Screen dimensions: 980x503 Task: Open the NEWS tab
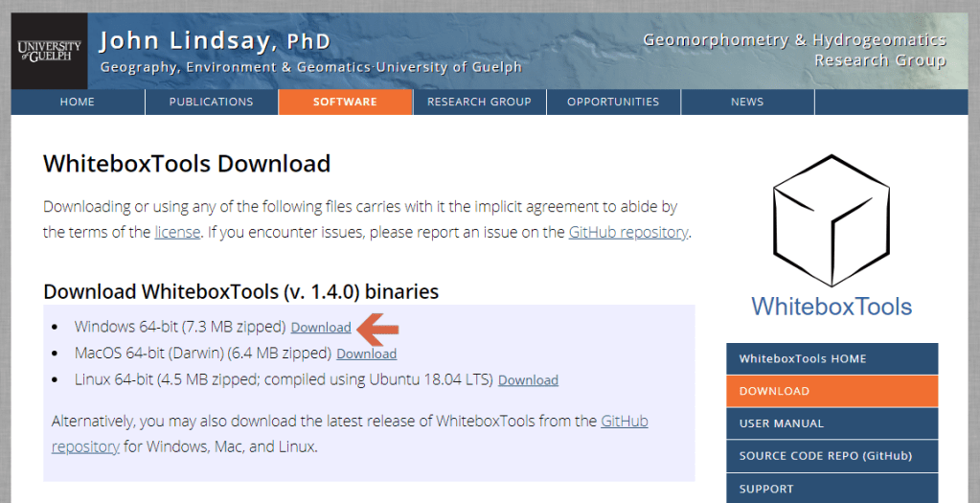(747, 102)
